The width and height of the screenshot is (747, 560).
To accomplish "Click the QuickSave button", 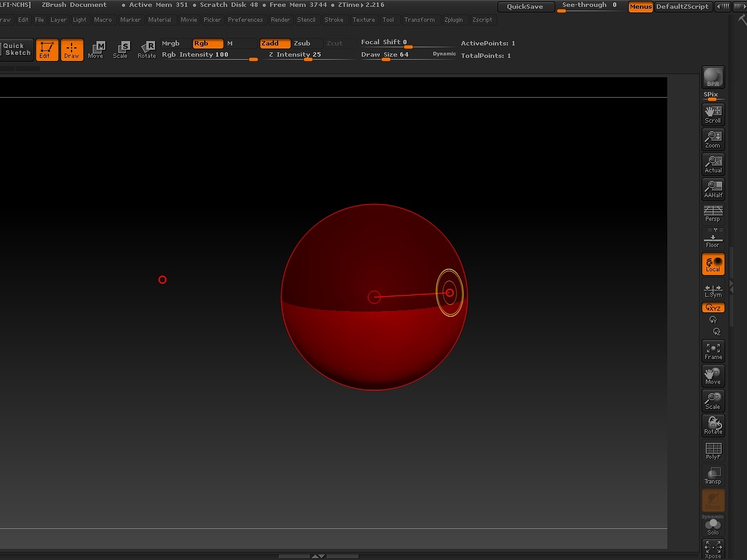I will tap(525, 7).
